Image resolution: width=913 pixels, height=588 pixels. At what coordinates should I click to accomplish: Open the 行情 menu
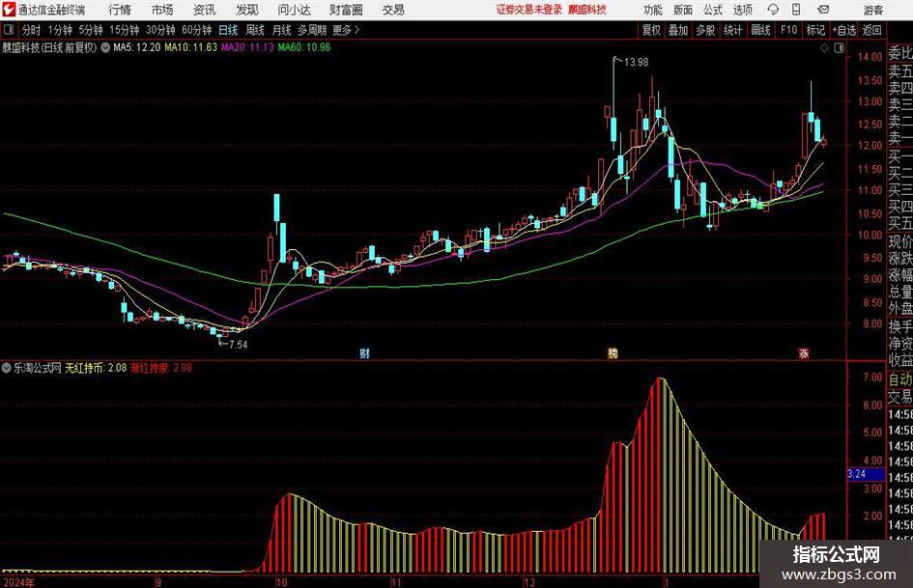[120, 10]
